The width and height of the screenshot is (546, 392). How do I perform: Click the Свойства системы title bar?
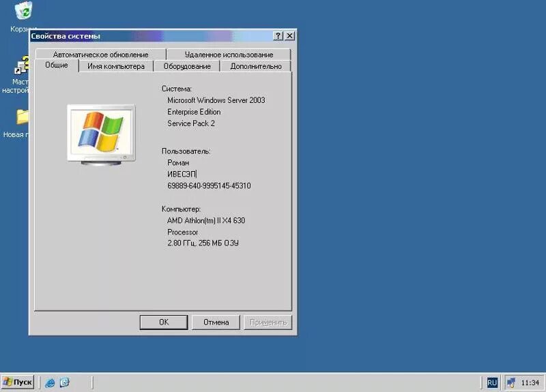(x=152, y=36)
